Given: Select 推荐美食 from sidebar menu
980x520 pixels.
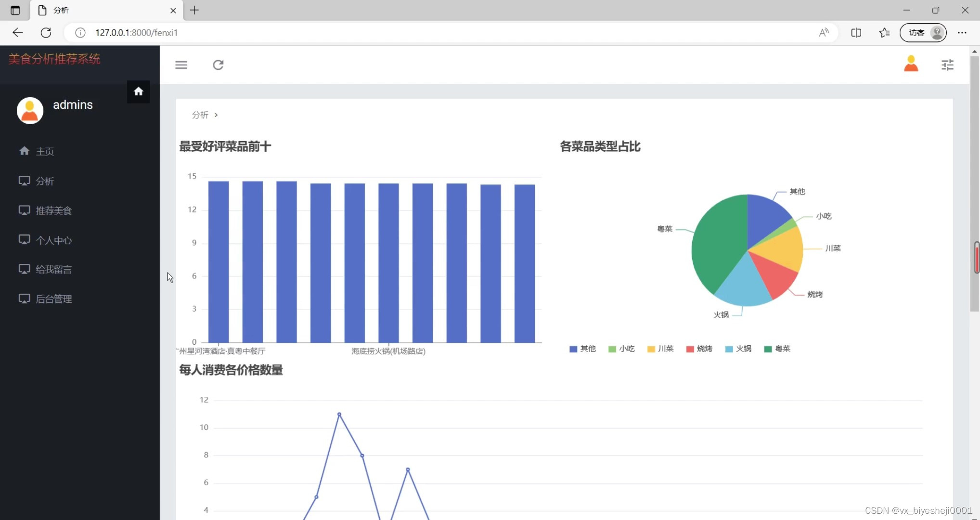Looking at the screenshot, I should coord(54,211).
